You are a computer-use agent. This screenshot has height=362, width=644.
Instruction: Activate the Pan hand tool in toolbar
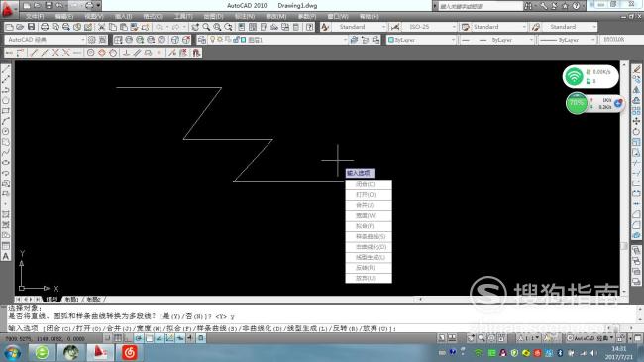click(x=195, y=27)
